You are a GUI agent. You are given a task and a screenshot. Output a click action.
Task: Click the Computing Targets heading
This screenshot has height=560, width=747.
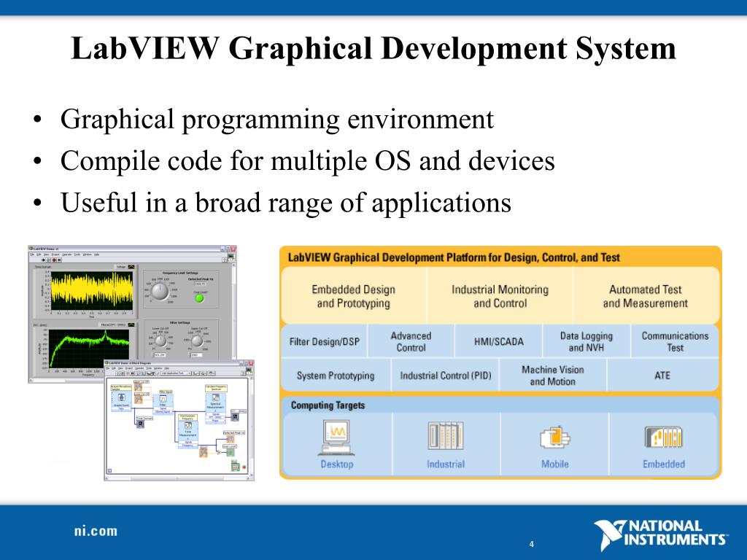point(328,405)
